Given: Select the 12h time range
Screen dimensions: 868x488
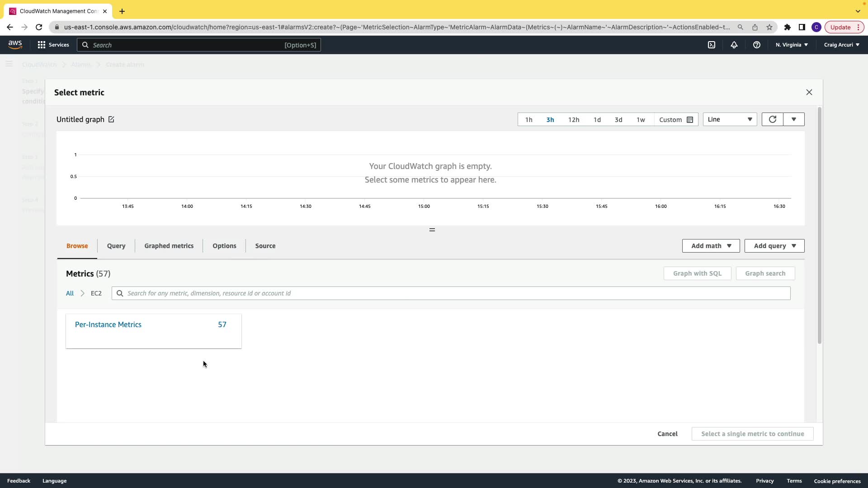Looking at the screenshot, I should click(573, 120).
